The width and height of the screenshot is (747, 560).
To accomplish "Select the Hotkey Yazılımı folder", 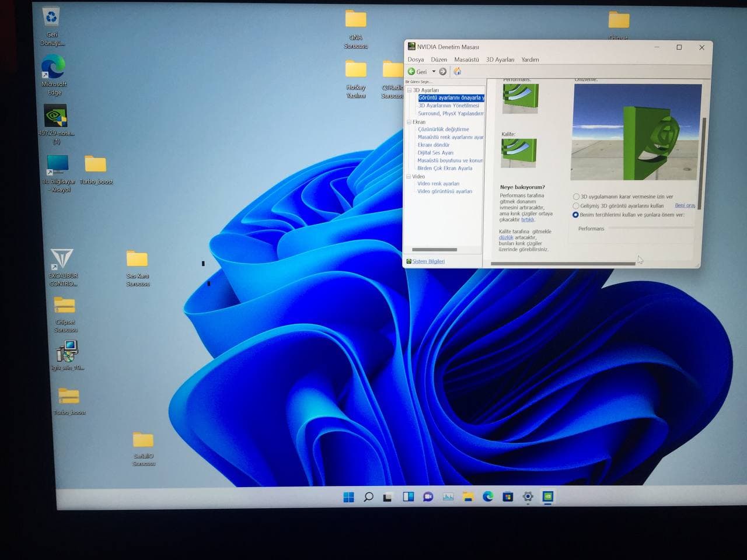I will (x=355, y=80).
